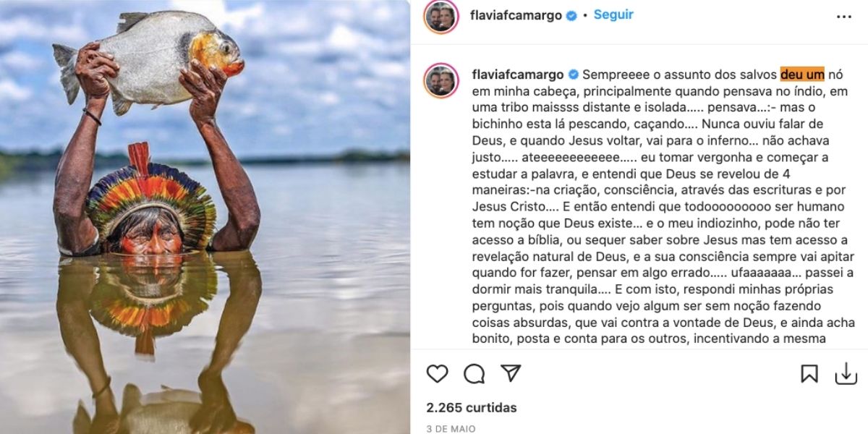The width and height of the screenshot is (868, 434).
Task: Download the post using the download arrow icon
Action: 846,373
